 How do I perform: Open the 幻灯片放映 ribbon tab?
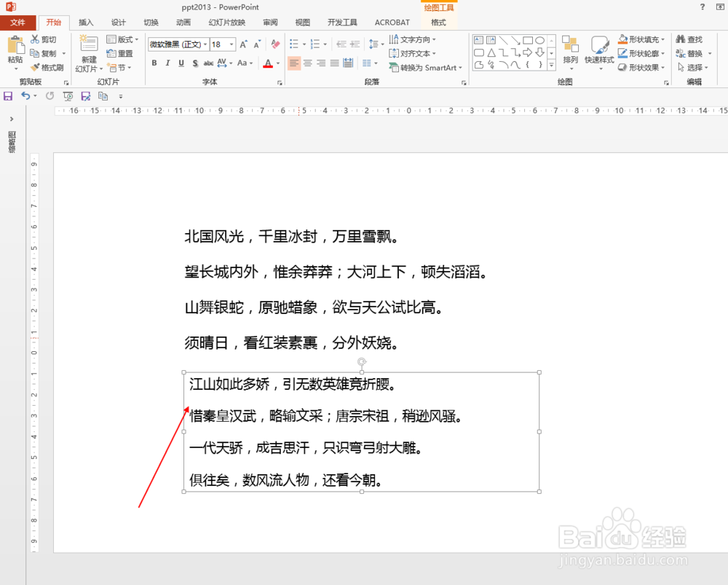click(226, 23)
